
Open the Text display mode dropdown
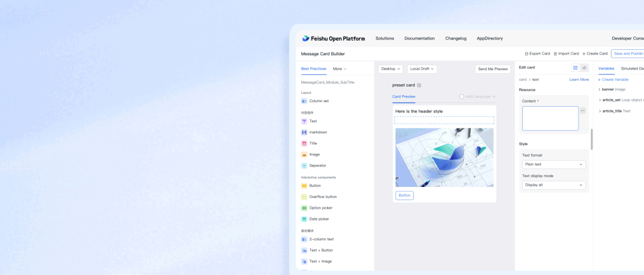click(553, 185)
